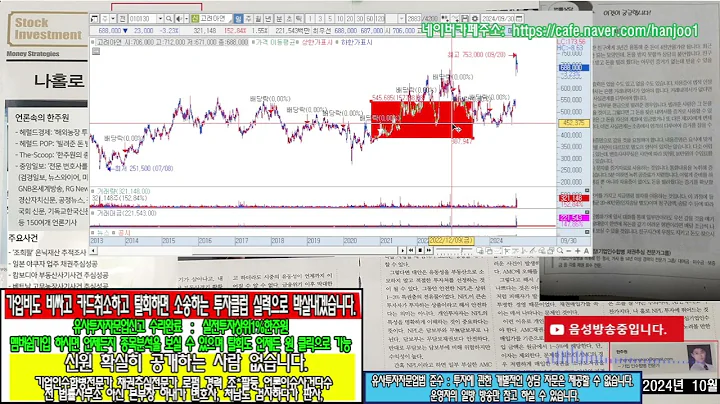Viewport: 720px width, 404px height.
Task: Click the 전 button beside the stock code
Action: (x=122, y=18)
